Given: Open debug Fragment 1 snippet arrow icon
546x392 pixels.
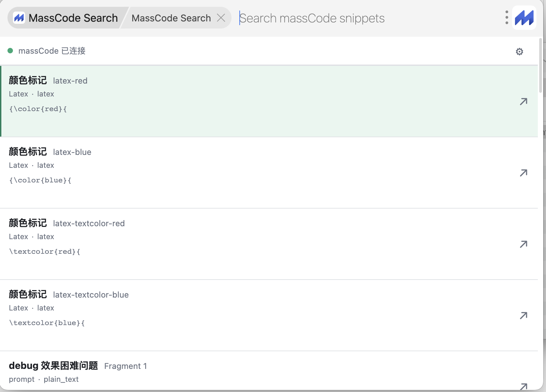Looking at the screenshot, I should (x=524, y=386).
